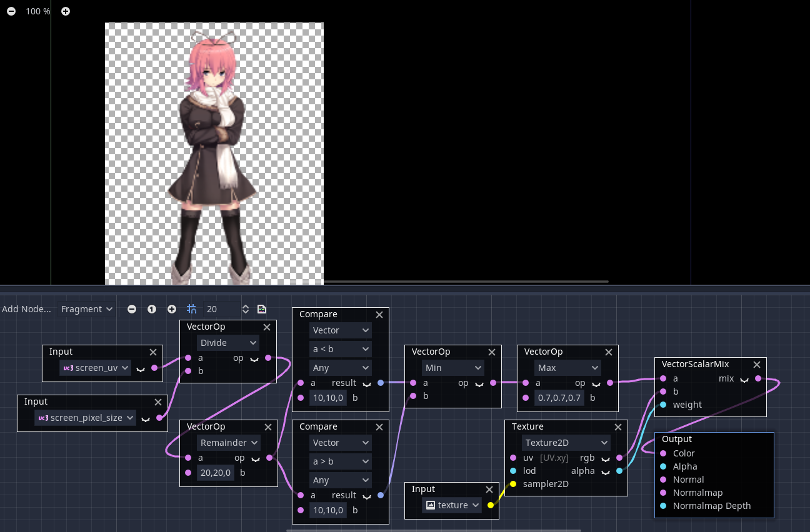Click the screen_uv icon inside the Input node

click(69, 368)
